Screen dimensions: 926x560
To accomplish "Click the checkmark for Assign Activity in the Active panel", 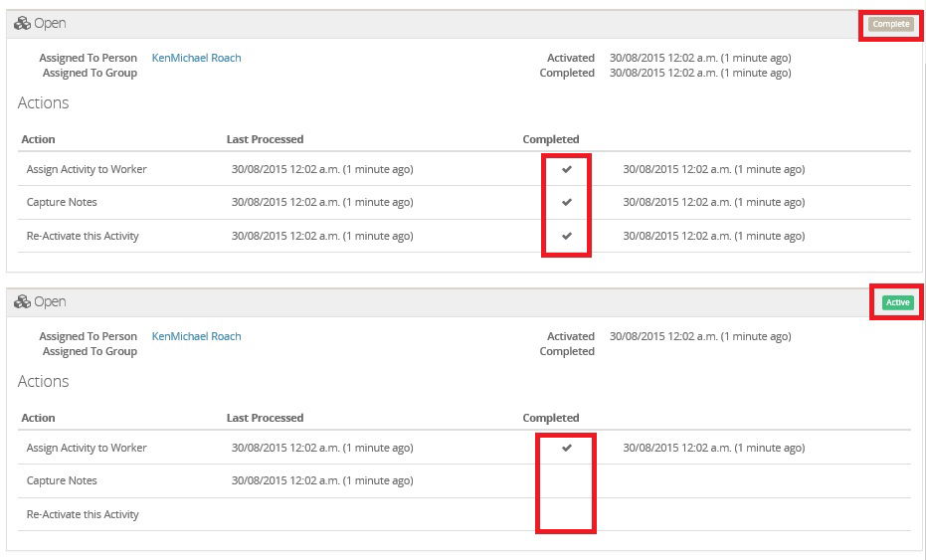I will (567, 449).
